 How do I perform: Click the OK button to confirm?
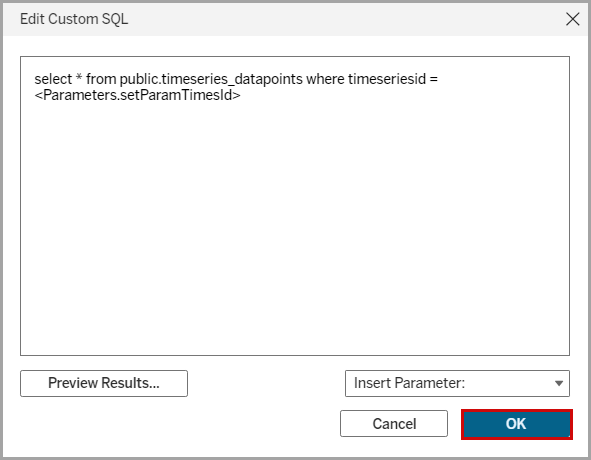(x=517, y=424)
